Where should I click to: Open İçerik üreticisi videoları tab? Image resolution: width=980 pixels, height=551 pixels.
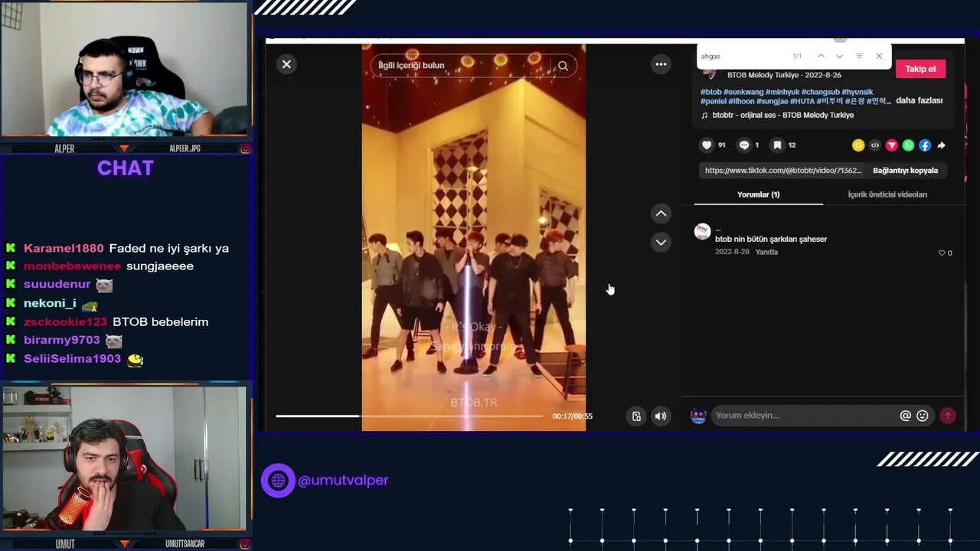(x=887, y=194)
